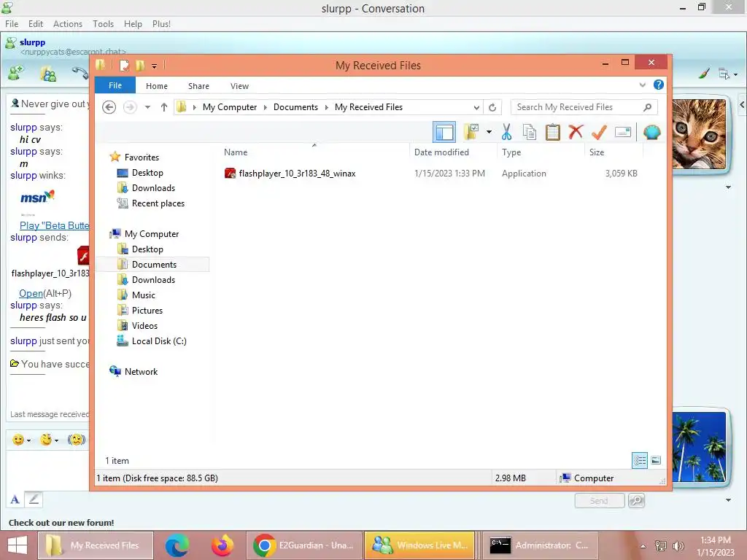Open File menu in Conversation window
Screen dimensions: 747x560
coord(12,24)
